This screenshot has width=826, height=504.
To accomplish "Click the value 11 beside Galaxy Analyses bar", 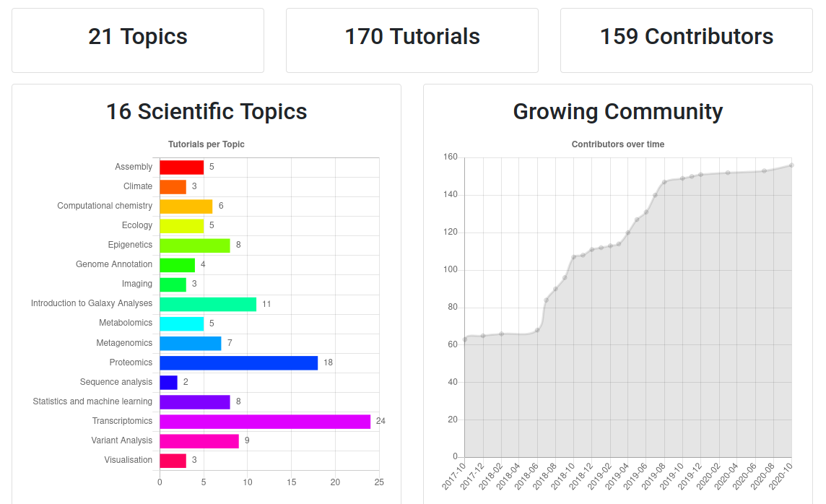I will point(266,304).
